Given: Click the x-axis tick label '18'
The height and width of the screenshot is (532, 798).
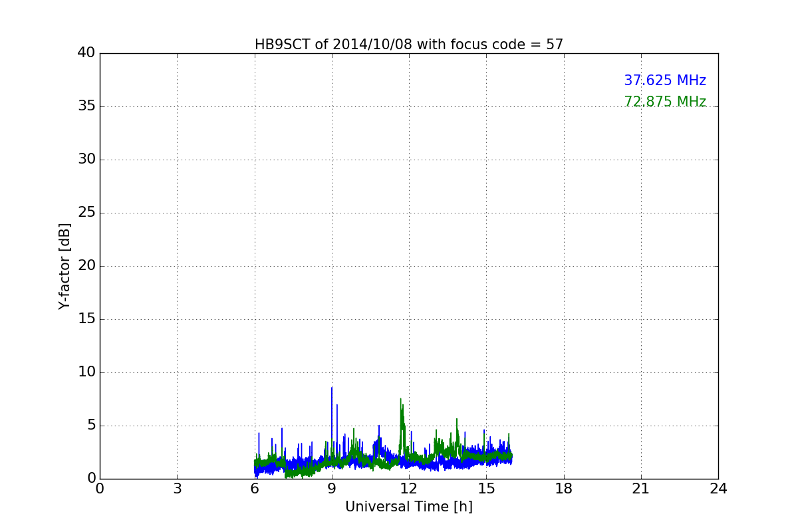Looking at the screenshot, I should (x=564, y=489).
